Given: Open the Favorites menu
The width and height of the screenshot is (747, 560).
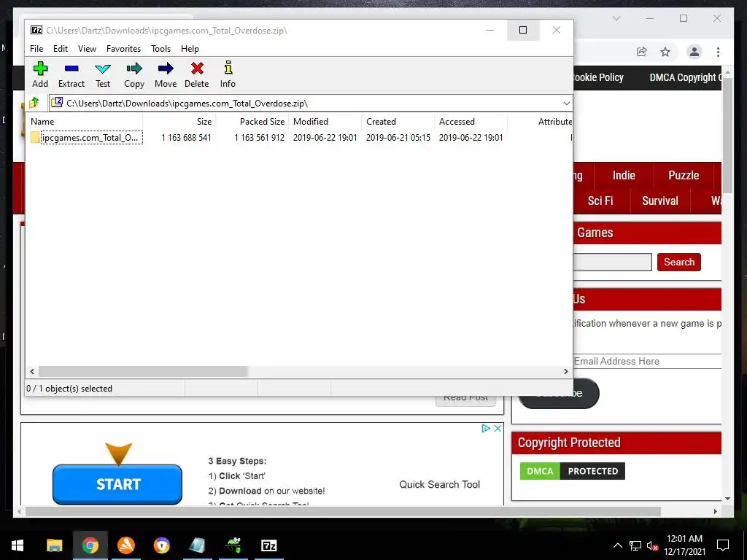Looking at the screenshot, I should pos(123,49).
